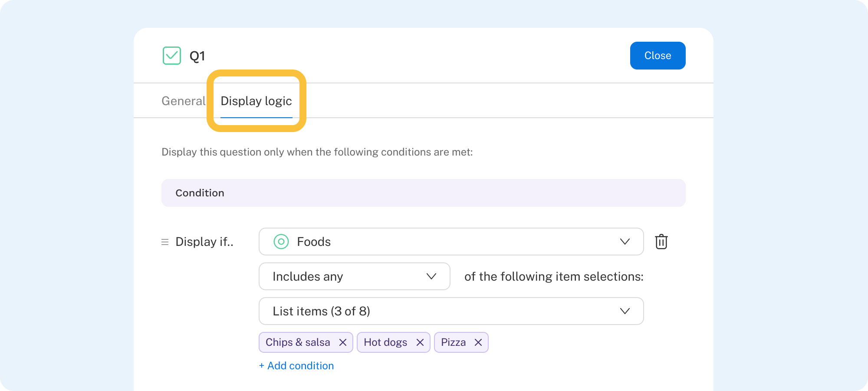Image resolution: width=868 pixels, height=391 pixels.
Task: Click the radio icon beside Foods
Action: point(281,242)
